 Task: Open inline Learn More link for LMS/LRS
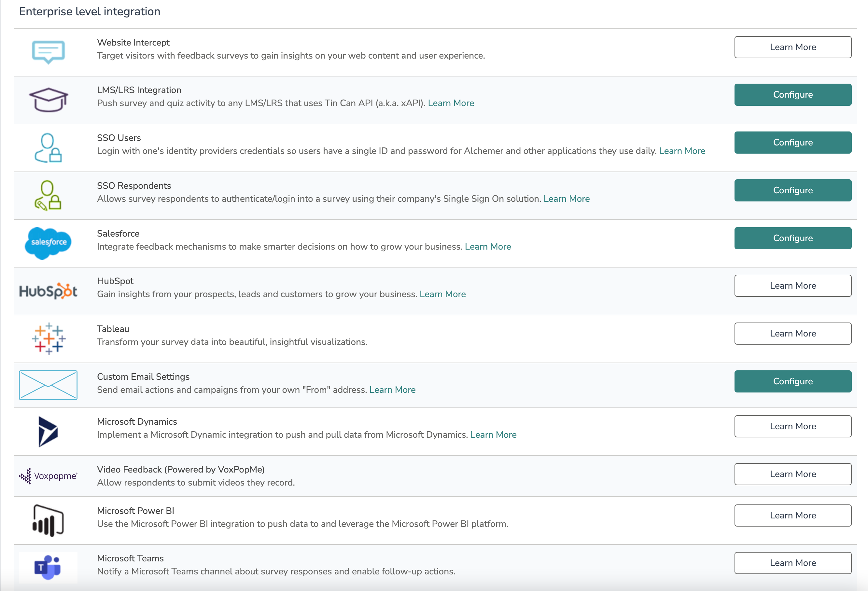451,103
